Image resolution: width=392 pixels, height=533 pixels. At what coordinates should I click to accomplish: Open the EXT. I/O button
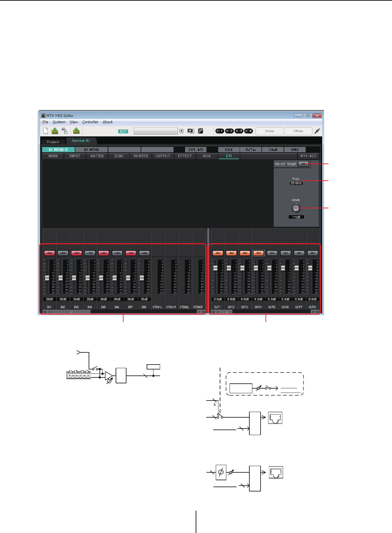tap(196, 150)
